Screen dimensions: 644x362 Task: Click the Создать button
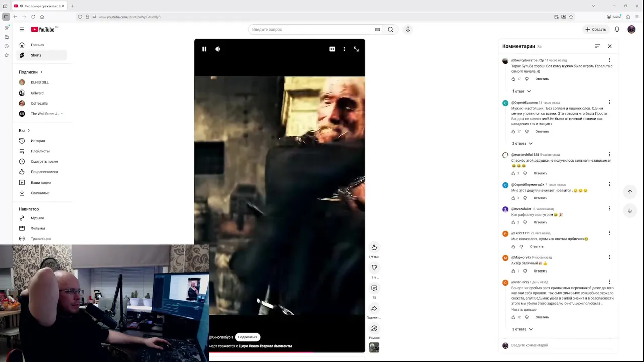pyautogui.click(x=596, y=29)
